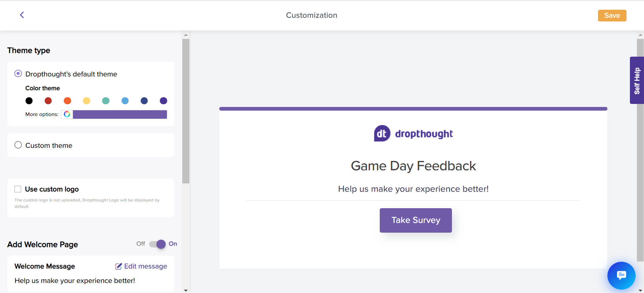The height and width of the screenshot is (293, 644).
Task: Choose the red color theme swatch
Action: (48, 101)
